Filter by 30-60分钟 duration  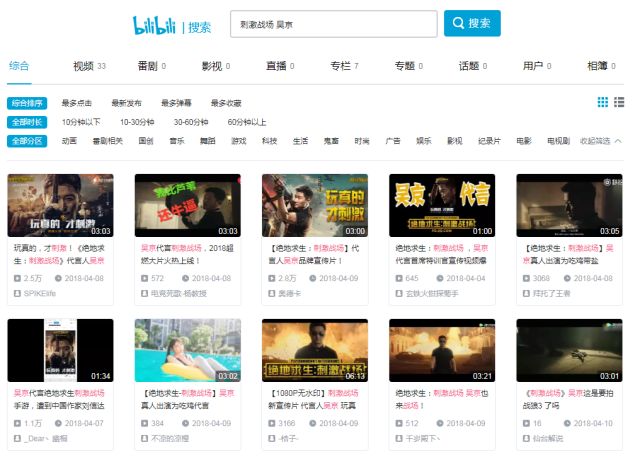[191, 122]
